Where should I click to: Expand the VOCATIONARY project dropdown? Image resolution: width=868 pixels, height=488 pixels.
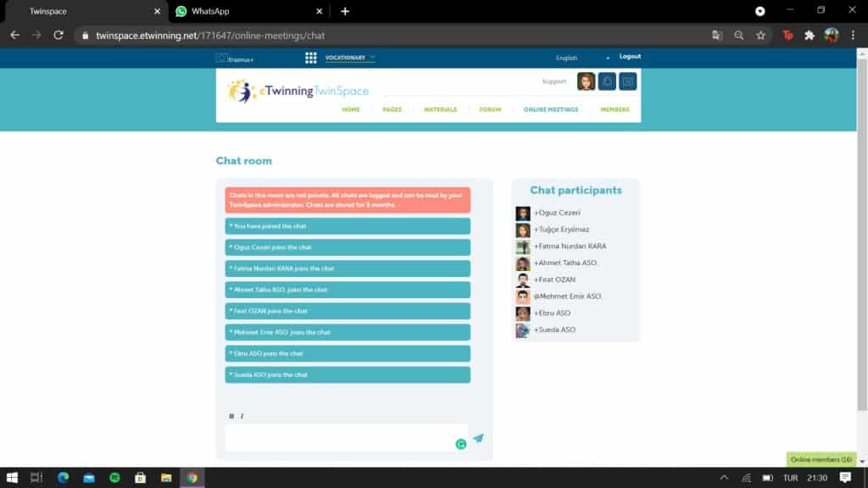coord(350,58)
